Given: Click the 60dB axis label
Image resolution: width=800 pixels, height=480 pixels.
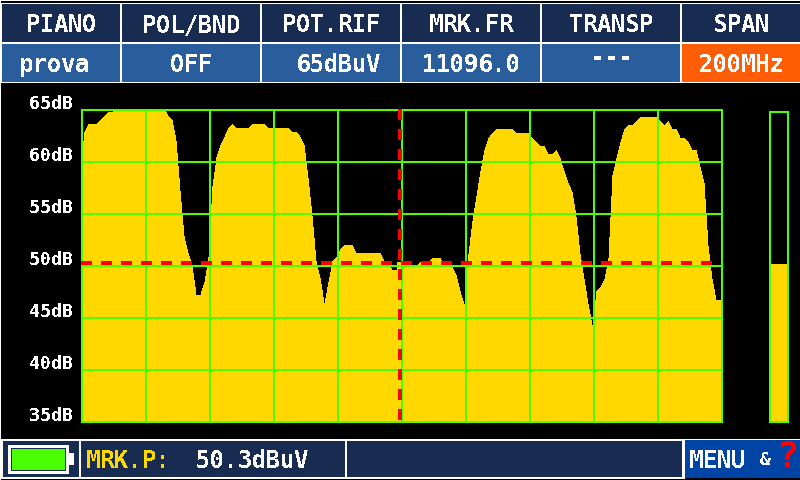Looking at the screenshot, I should 51,155.
